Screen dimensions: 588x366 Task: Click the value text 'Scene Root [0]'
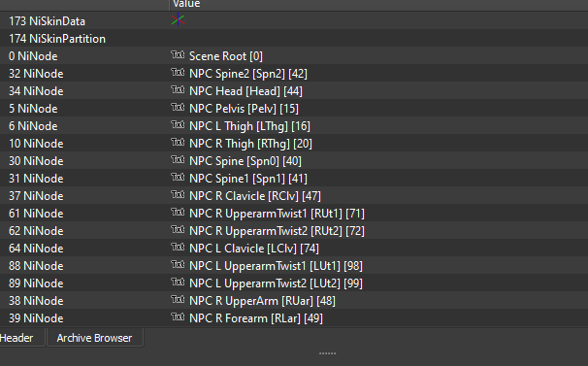pyautogui.click(x=226, y=56)
